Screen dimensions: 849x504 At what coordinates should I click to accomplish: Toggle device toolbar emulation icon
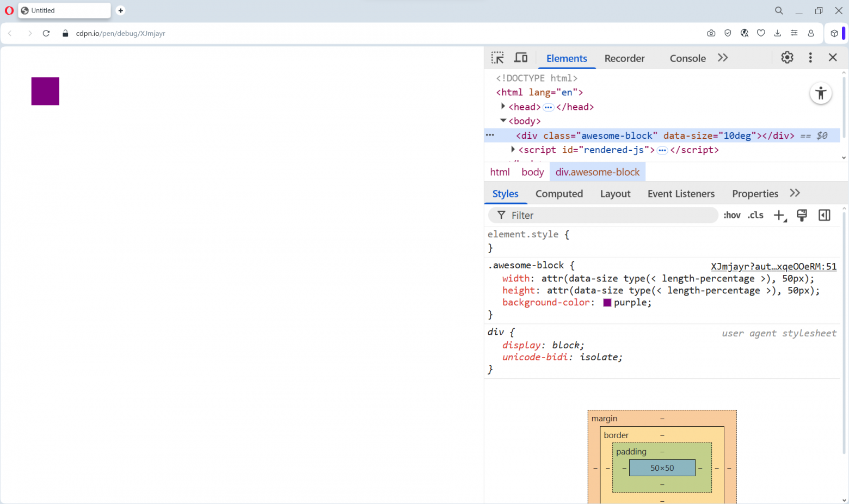click(521, 58)
